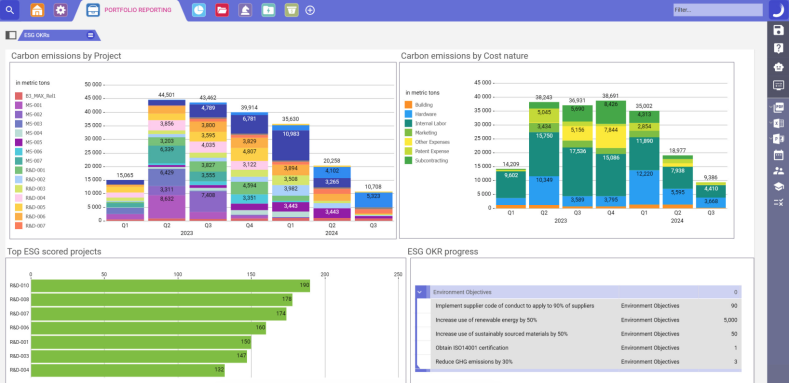789x383 pixels.
Task: Open the purple gear settings module
Action: pos(60,10)
